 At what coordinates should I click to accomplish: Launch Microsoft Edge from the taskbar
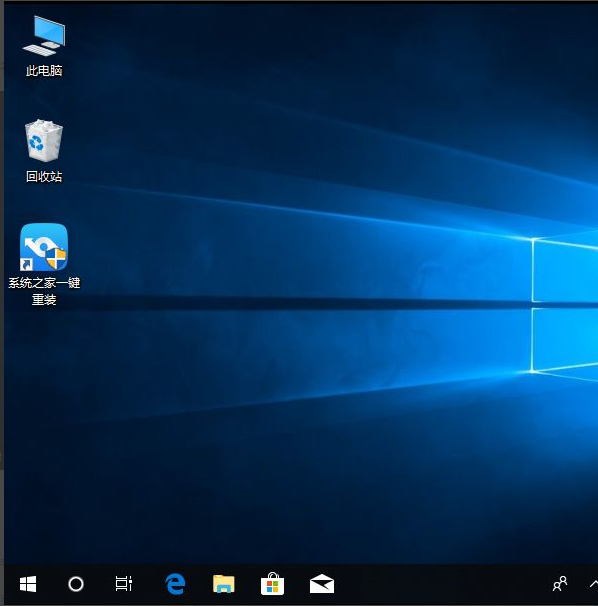[x=175, y=584]
